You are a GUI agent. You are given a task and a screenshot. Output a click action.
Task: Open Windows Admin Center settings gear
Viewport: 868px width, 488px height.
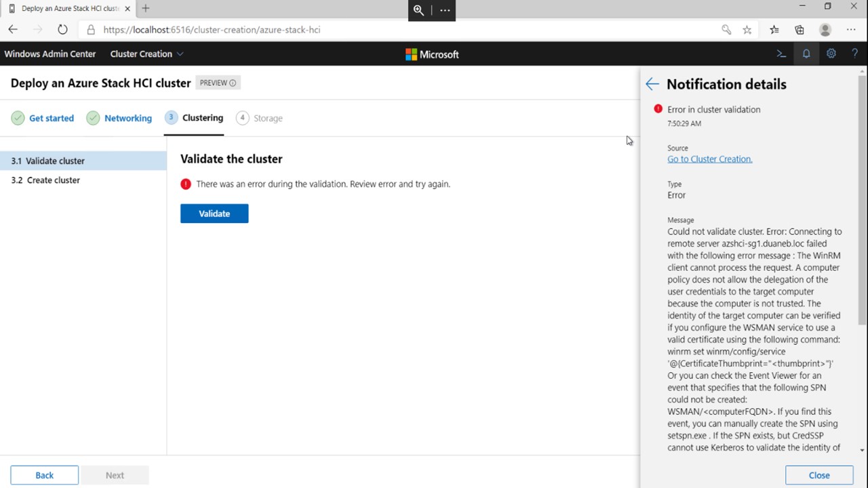(x=831, y=54)
